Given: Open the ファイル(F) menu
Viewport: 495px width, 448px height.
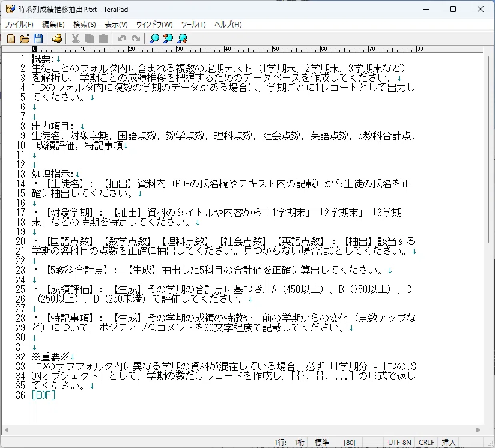Looking at the screenshot, I should pyautogui.click(x=19, y=25).
